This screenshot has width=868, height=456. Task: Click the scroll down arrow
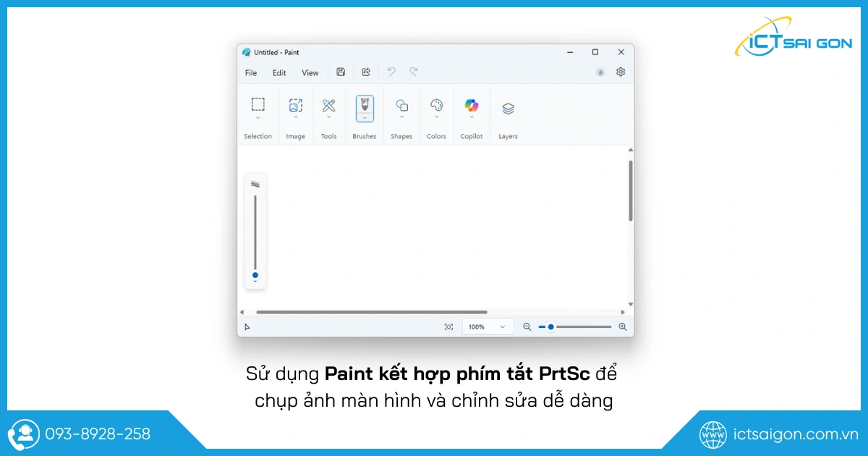pyautogui.click(x=631, y=305)
